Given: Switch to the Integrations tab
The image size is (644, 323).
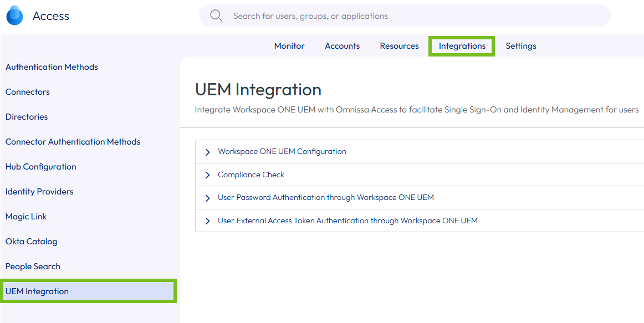Looking at the screenshot, I should [462, 46].
